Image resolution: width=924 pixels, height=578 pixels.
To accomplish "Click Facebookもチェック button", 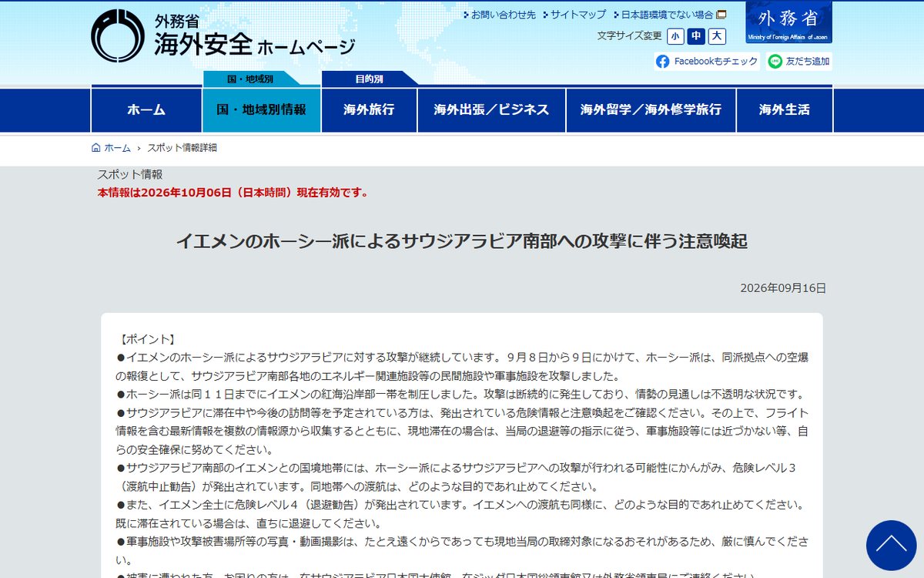I will pos(707,62).
